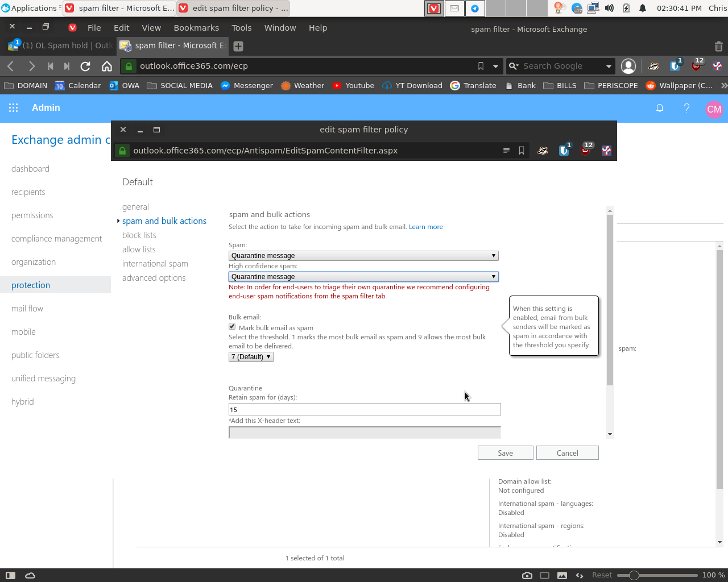Bookmark page in main address bar
The height and width of the screenshot is (582, 728).
pos(481,66)
